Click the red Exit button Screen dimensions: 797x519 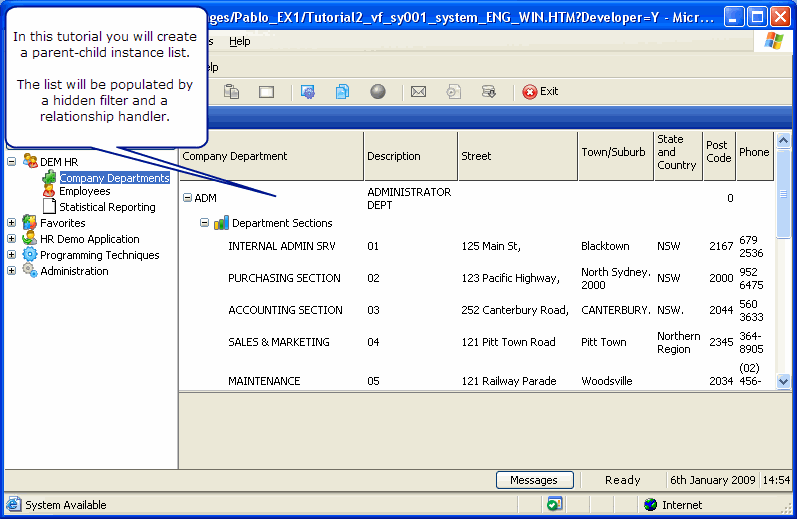pyautogui.click(x=540, y=91)
